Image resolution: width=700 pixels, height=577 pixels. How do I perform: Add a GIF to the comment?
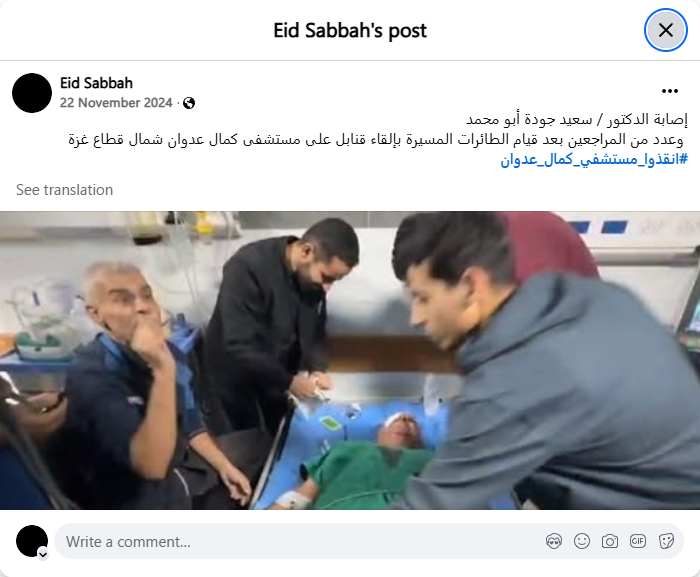click(x=638, y=541)
